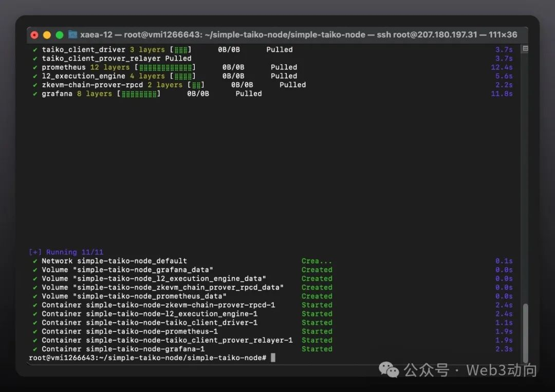This screenshot has width=555, height=392.
Task: Click the scroll marker icon atop the scrollbar
Action: pos(525,49)
